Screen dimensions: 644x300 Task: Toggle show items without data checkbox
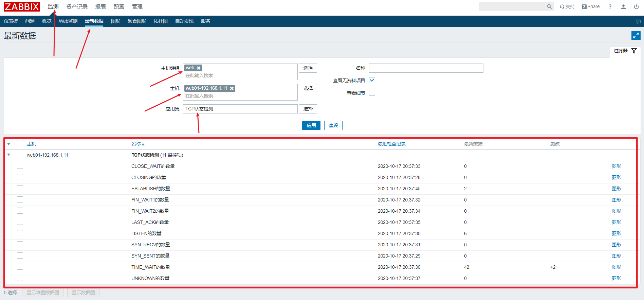tap(372, 80)
